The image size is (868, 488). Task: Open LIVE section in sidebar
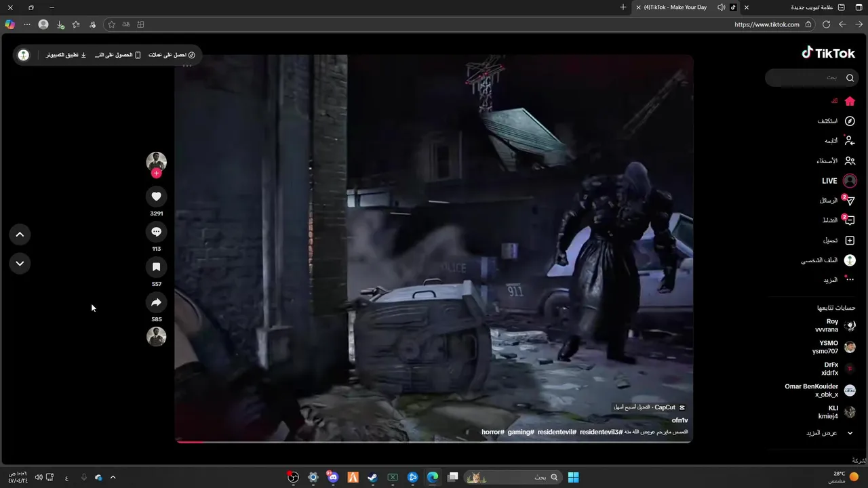pos(839,181)
